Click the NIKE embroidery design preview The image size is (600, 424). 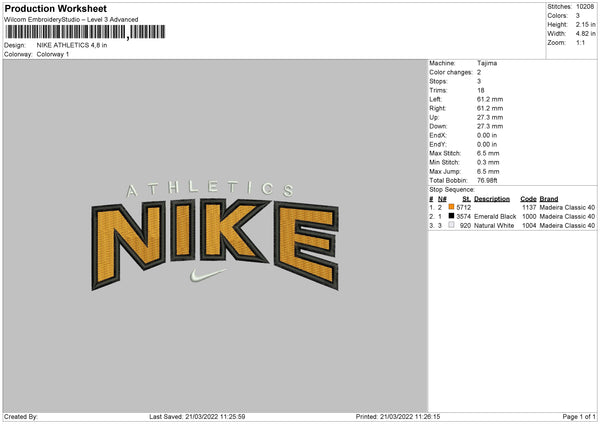[x=215, y=236]
